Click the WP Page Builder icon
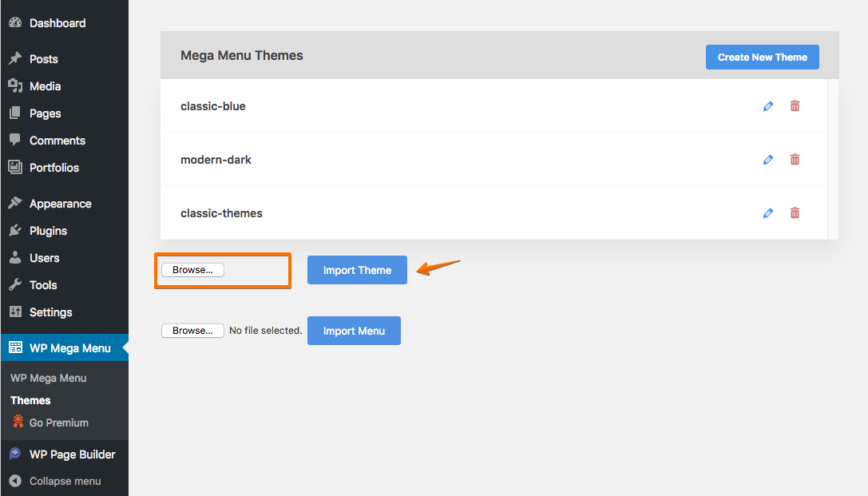The width and height of the screenshot is (868, 496). [15, 454]
